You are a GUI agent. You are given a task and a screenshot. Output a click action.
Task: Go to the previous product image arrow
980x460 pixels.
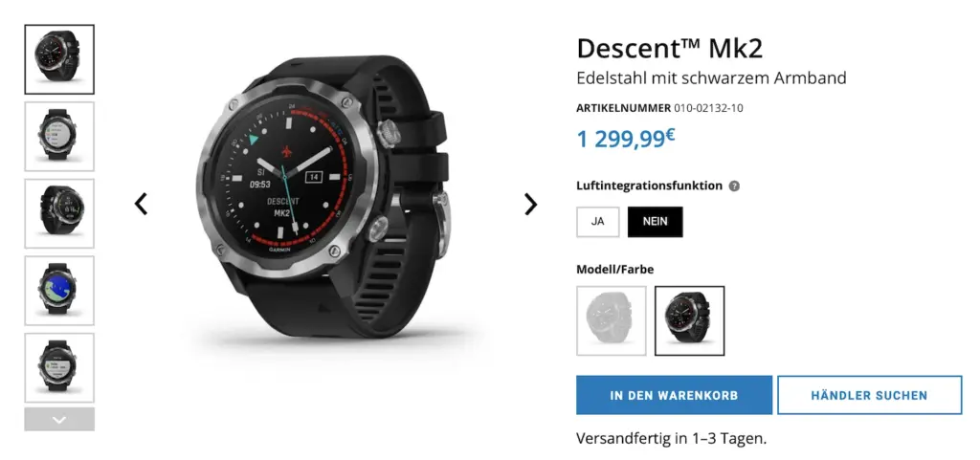point(142,204)
